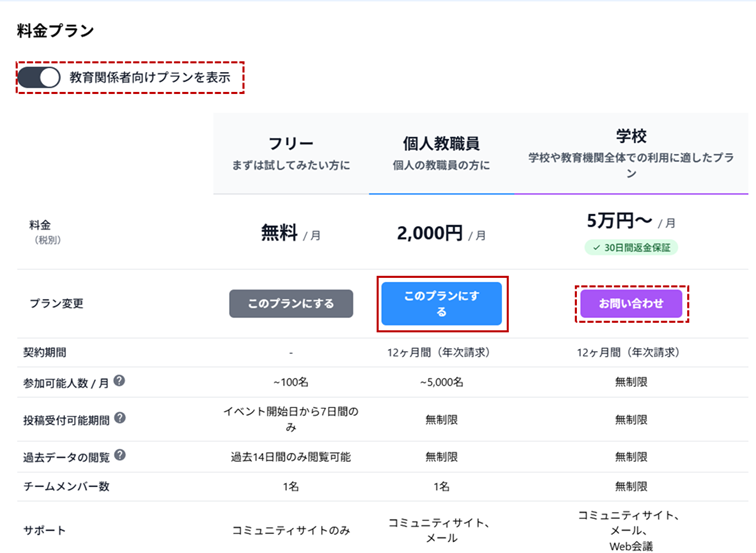Click the コミュニティサイトのみ cell
Screen dimensions: 756x553
pos(291,530)
